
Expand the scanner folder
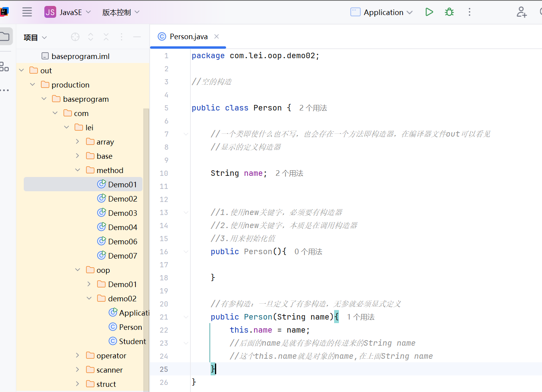pos(78,370)
